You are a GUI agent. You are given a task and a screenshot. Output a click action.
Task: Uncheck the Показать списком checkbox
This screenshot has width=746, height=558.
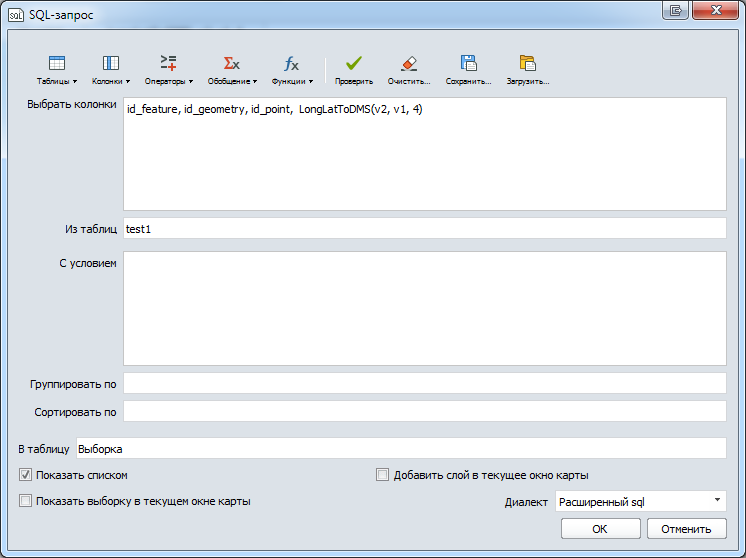click(x=25, y=475)
